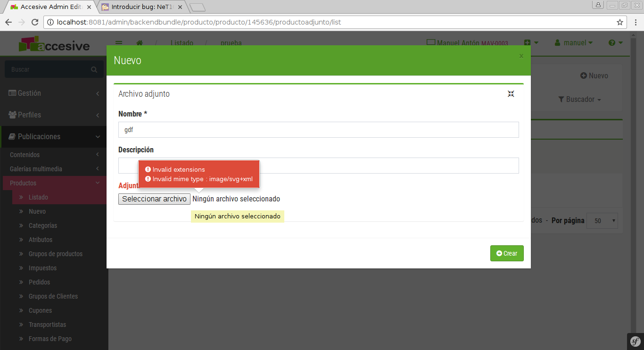
Task: Expand the Buscador filter dropdown
Action: 579,100
